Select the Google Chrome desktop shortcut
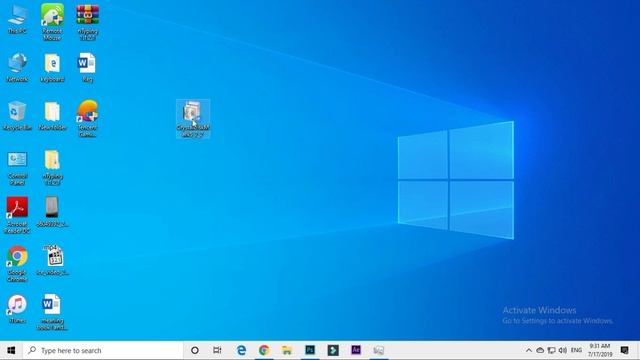 (17, 264)
